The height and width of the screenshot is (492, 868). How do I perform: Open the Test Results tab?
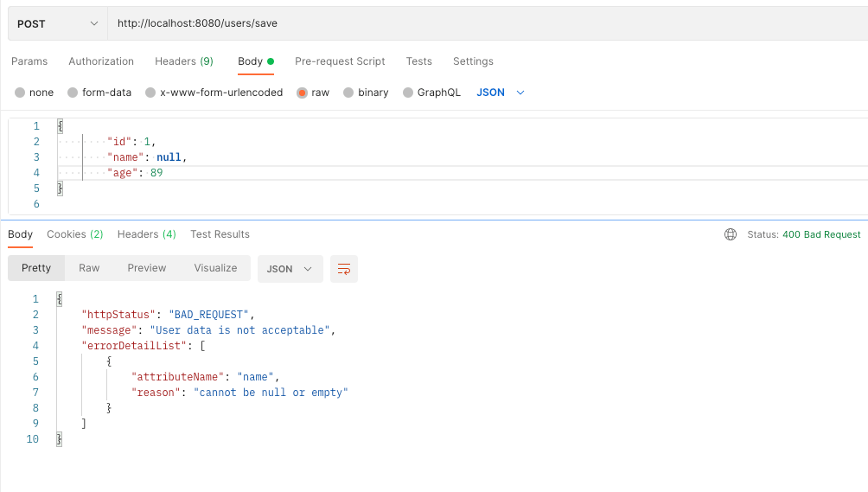coord(220,234)
